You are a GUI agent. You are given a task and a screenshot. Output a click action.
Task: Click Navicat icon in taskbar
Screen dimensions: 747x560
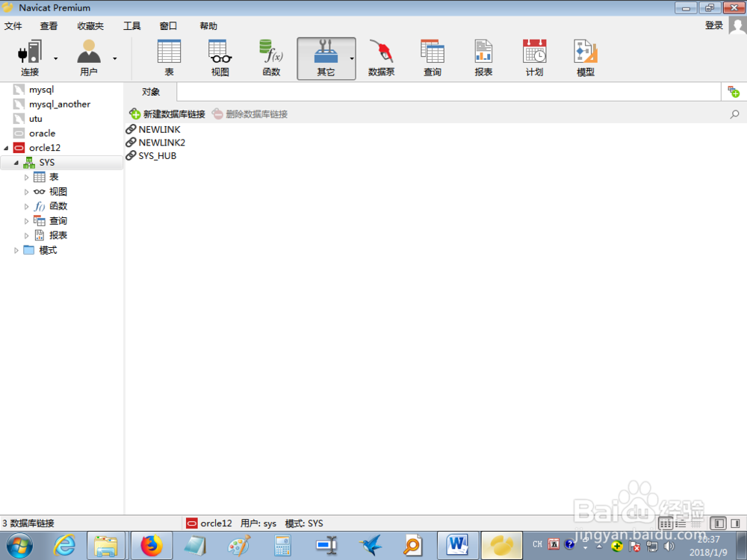(501, 546)
